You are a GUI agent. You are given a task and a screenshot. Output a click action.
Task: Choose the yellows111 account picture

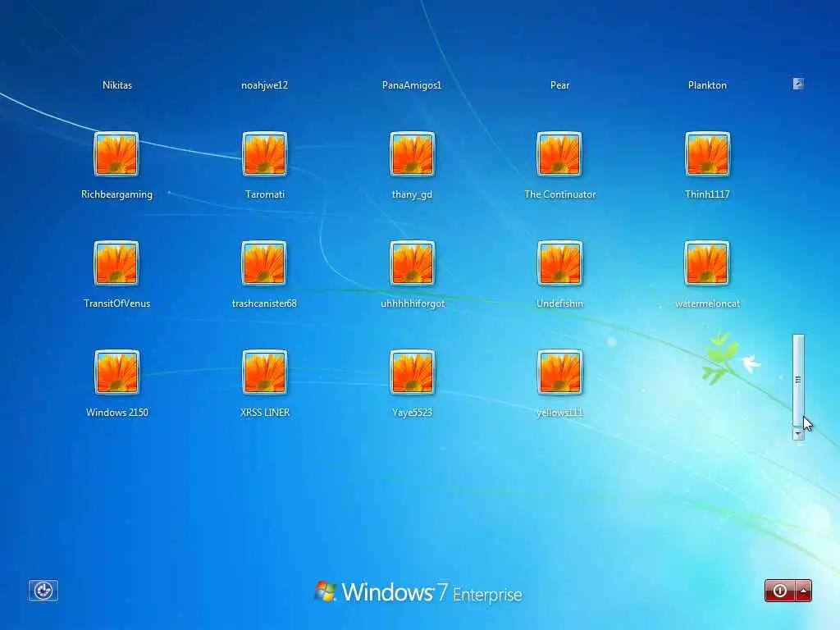[x=559, y=372]
